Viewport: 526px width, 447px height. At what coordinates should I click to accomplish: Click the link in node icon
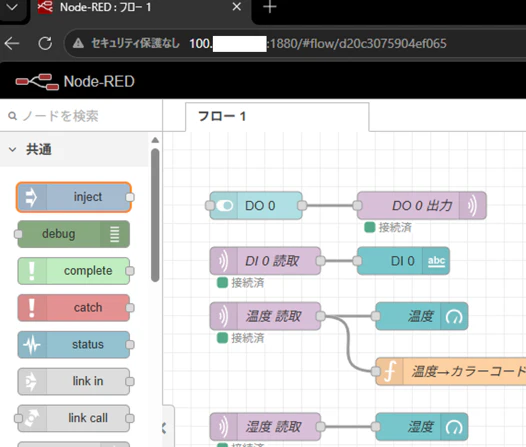(31, 381)
